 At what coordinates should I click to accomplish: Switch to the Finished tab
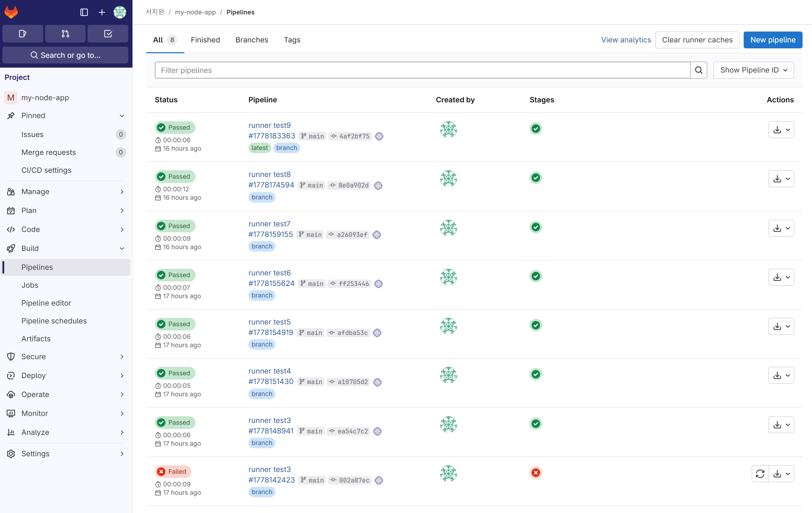[205, 40]
